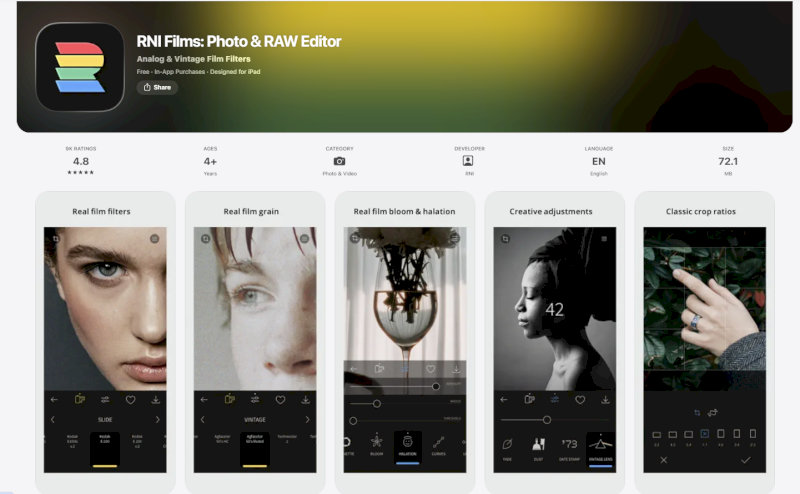
Task: Go to previous category left of SLIDE
Action: coord(53,419)
